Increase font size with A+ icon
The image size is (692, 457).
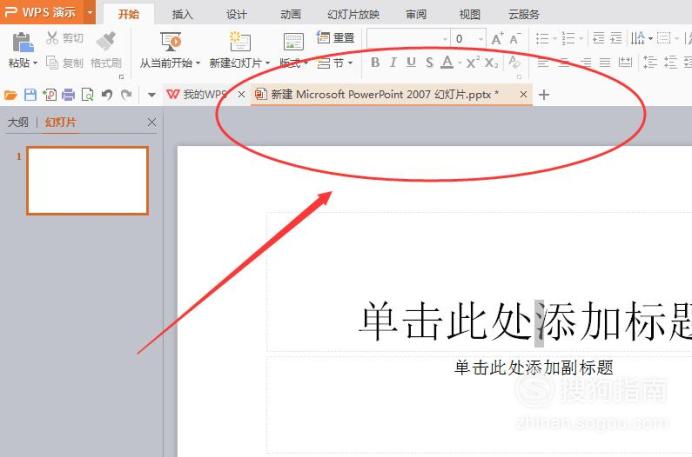(497, 39)
